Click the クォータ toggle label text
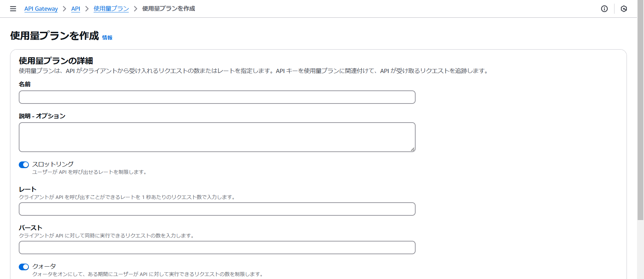This screenshot has height=279, width=644. 44,266
